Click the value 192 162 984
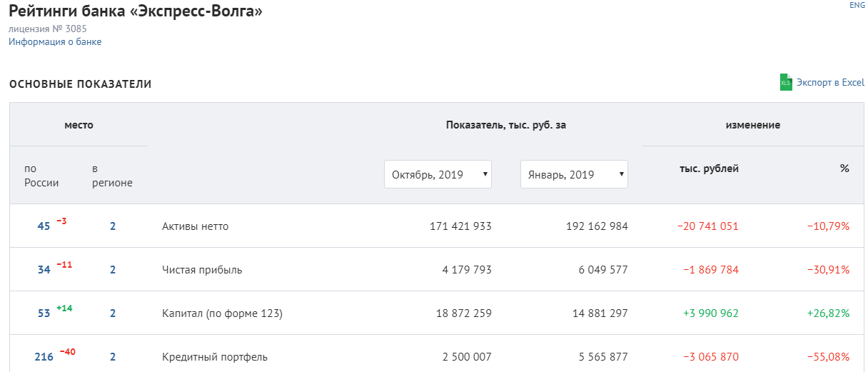Viewport: 868px width, 372px height. (597, 226)
